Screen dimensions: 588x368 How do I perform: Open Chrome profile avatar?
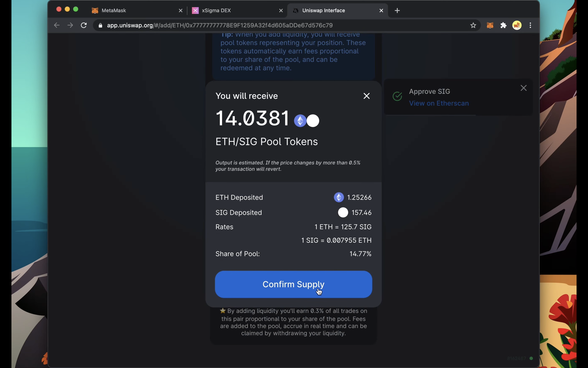click(x=517, y=25)
